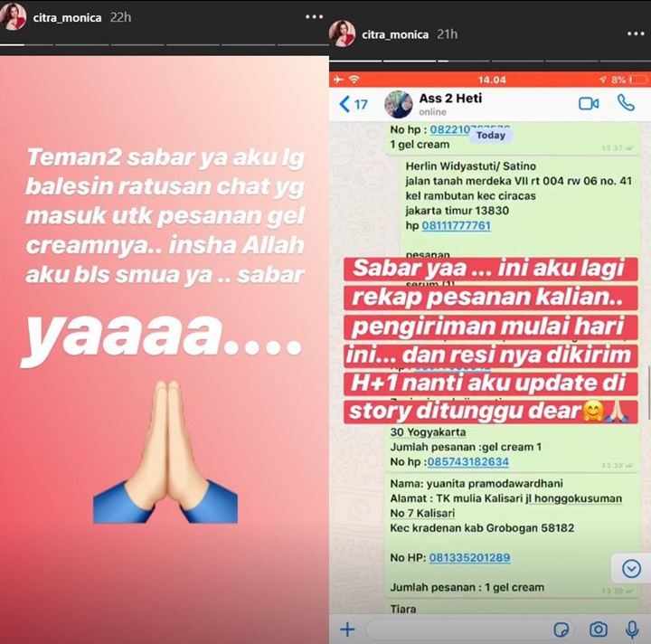Open right story's three-dot options menu
The height and width of the screenshot is (644, 651).
636,34
